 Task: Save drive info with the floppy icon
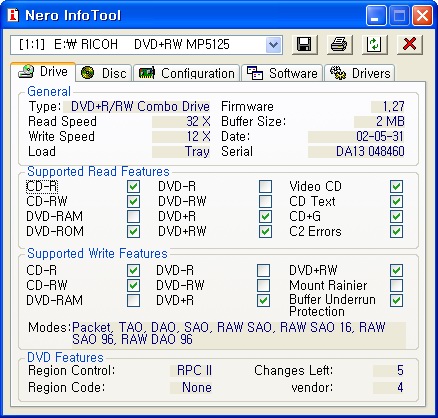[304, 44]
